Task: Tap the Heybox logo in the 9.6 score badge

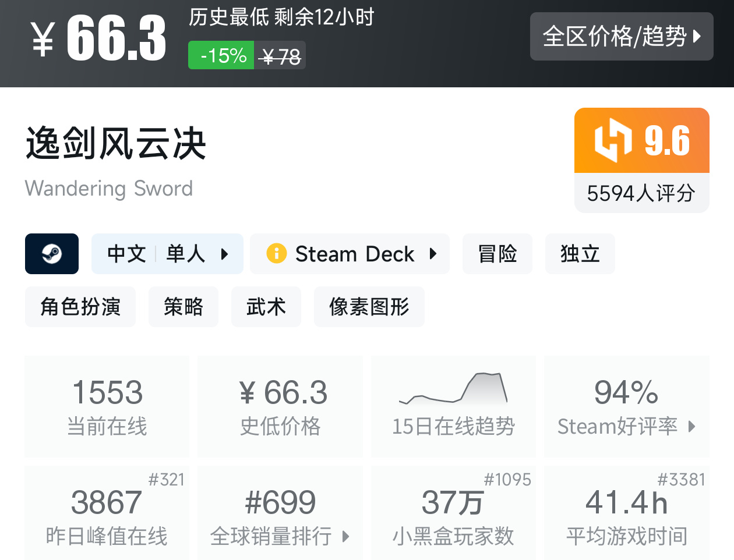Action: point(612,140)
